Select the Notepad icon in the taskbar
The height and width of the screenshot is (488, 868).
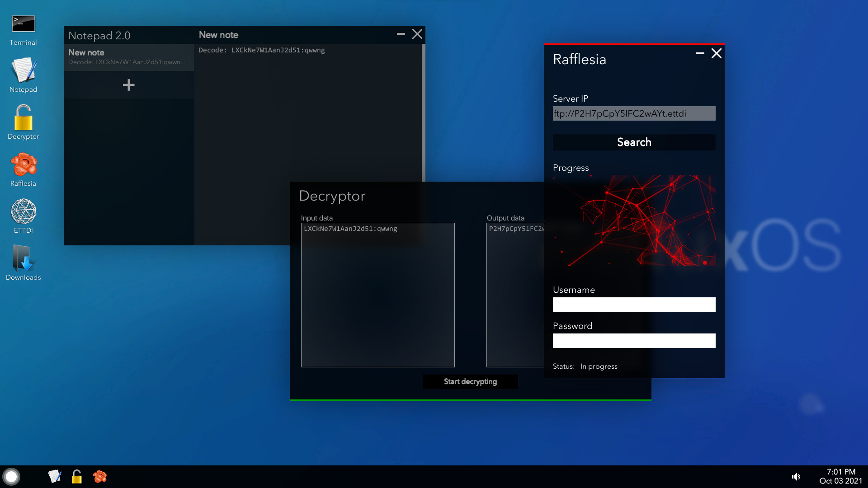coord(55,476)
